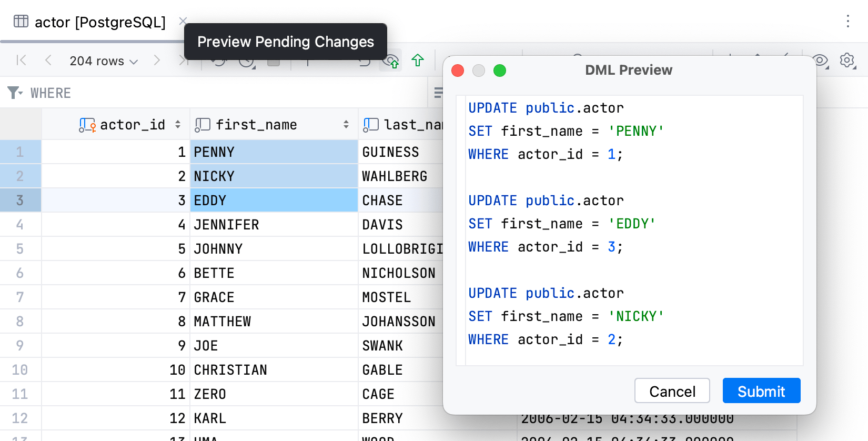This screenshot has width=868, height=441.
Task: Go to the first page of rows
Action: [x=22, y=61]
